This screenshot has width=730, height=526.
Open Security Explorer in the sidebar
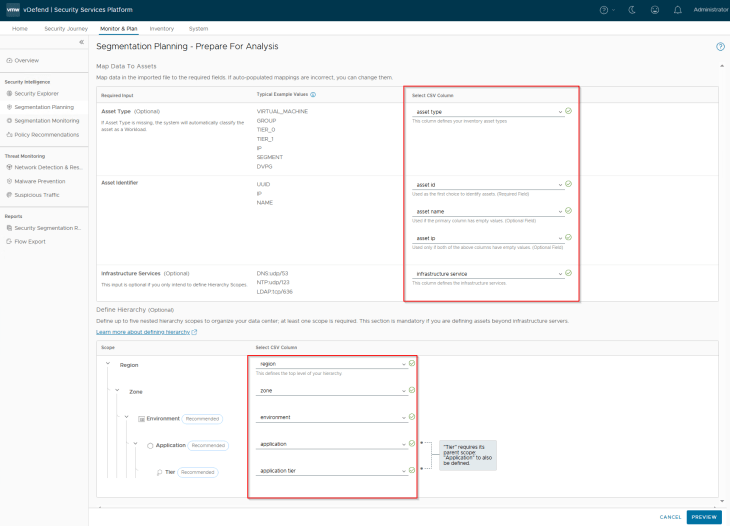pyautogui.click(x=38, y=93)
